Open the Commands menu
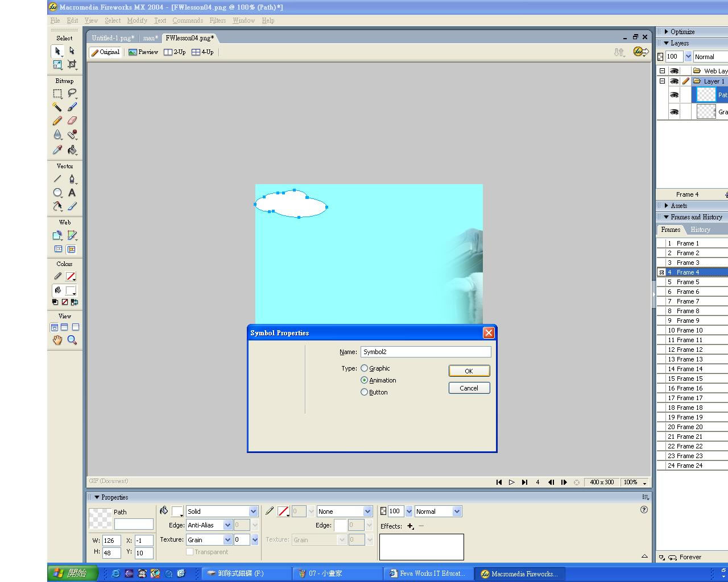The image size is (728, 582). click(x=188, y=20)
